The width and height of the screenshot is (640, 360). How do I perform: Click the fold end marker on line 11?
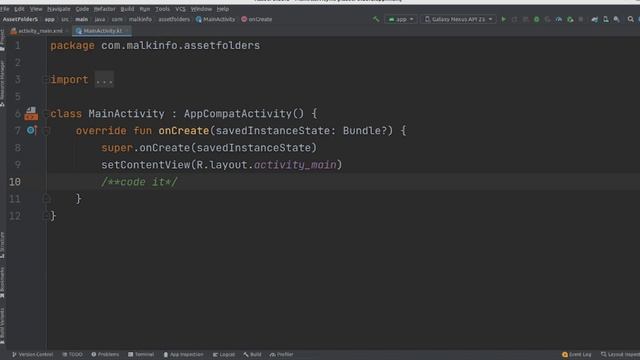click(x=46, y=199)
